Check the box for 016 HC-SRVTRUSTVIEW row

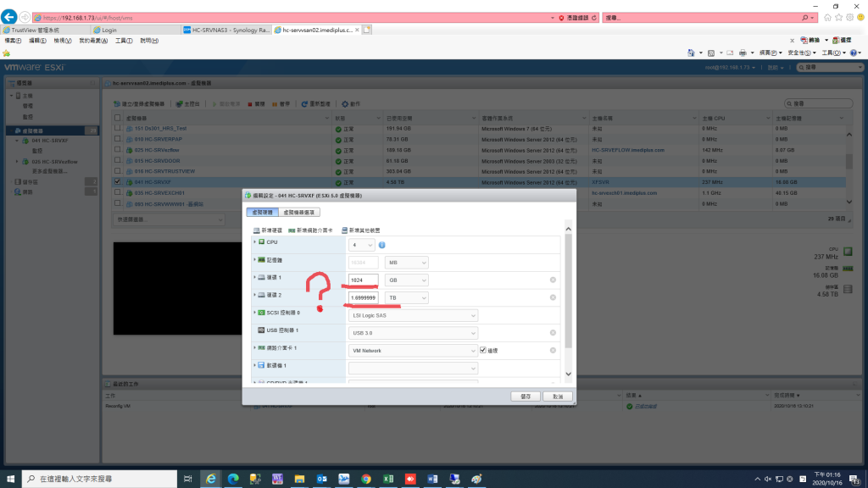(117, 171)
